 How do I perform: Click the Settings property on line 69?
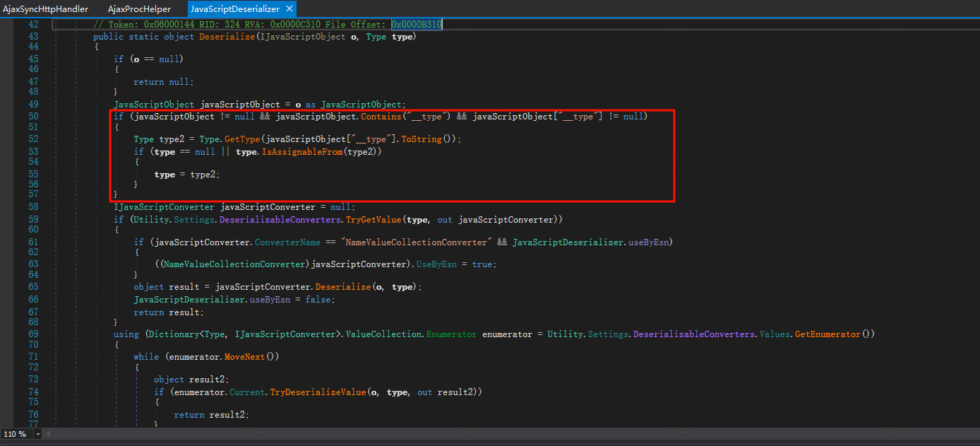tap(608, 334)
